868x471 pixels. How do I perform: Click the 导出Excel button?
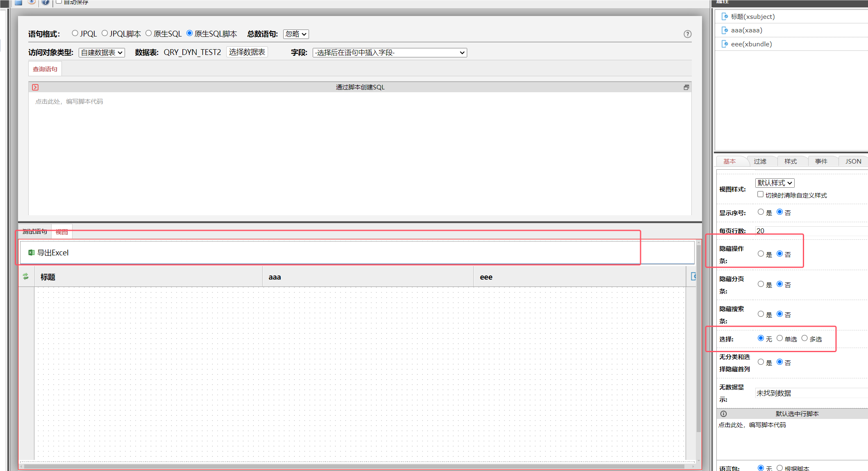coord(48,253)
